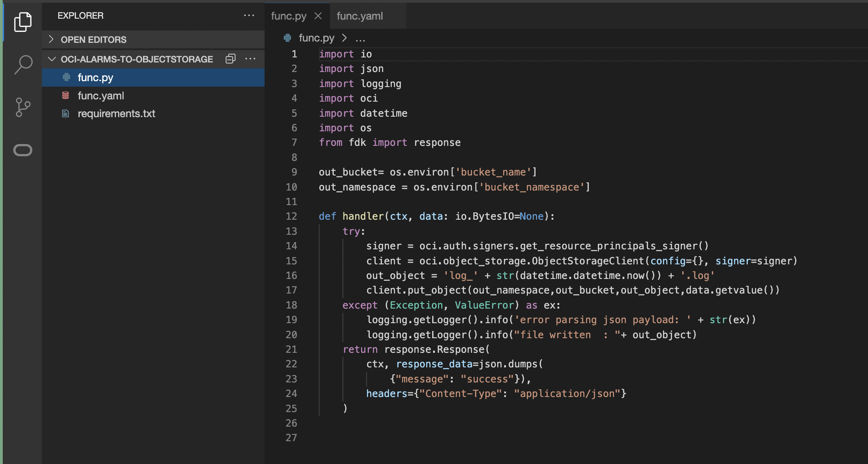Select the func.py editor tab
The image size is (868, 464).
pyautogui.click(x=288, y=16)
